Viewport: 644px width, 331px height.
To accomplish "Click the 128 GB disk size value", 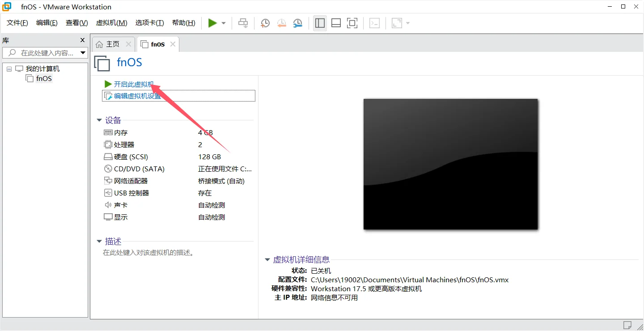I will click(210, 157).
